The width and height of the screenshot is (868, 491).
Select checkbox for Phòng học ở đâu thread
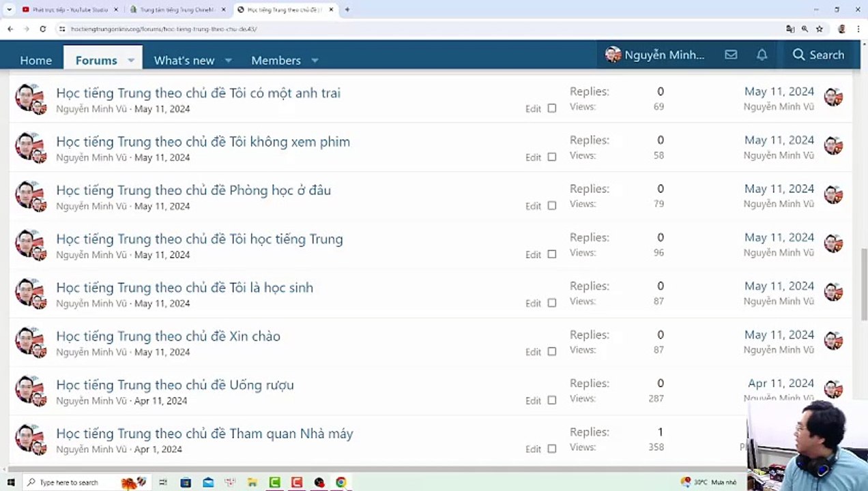tap(552, 205)
